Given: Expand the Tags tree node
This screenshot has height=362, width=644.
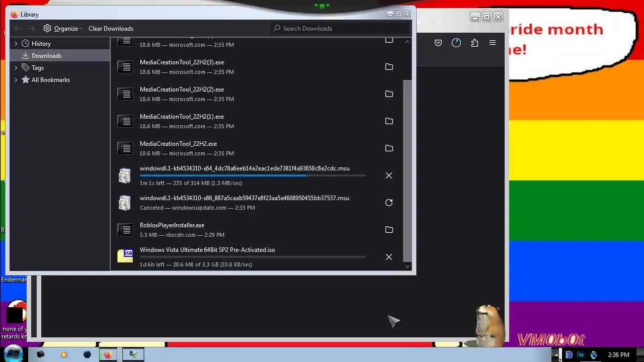Looking at the screenshot, I should pos(16,68).
